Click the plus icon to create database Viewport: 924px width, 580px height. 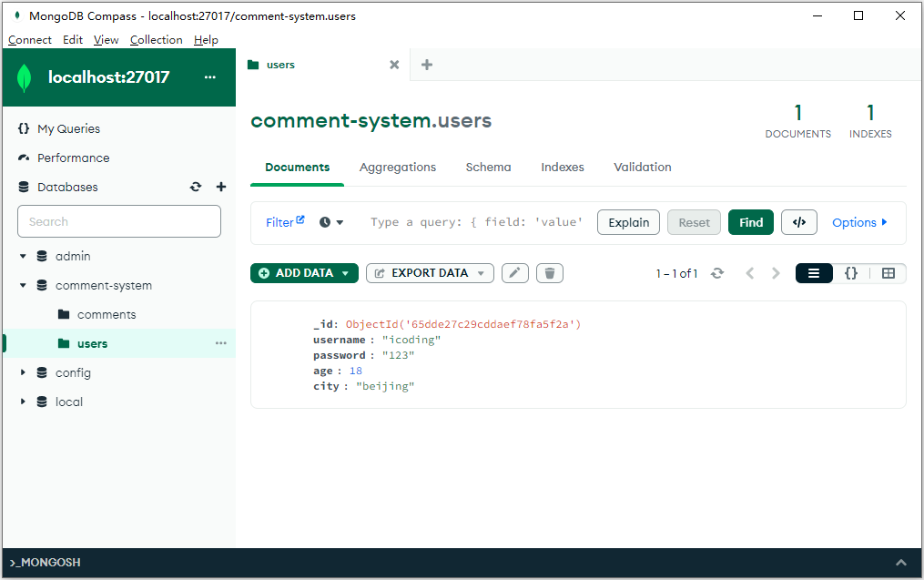tap(220, 187)
